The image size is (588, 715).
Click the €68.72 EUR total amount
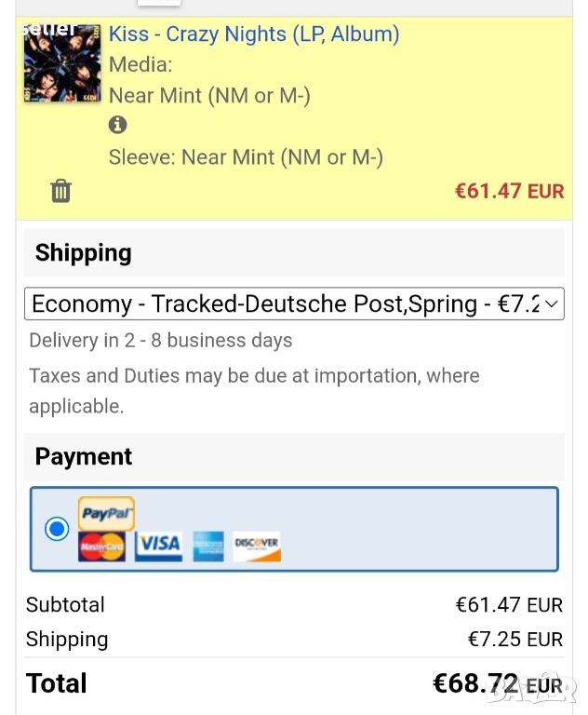click(497, 684)
